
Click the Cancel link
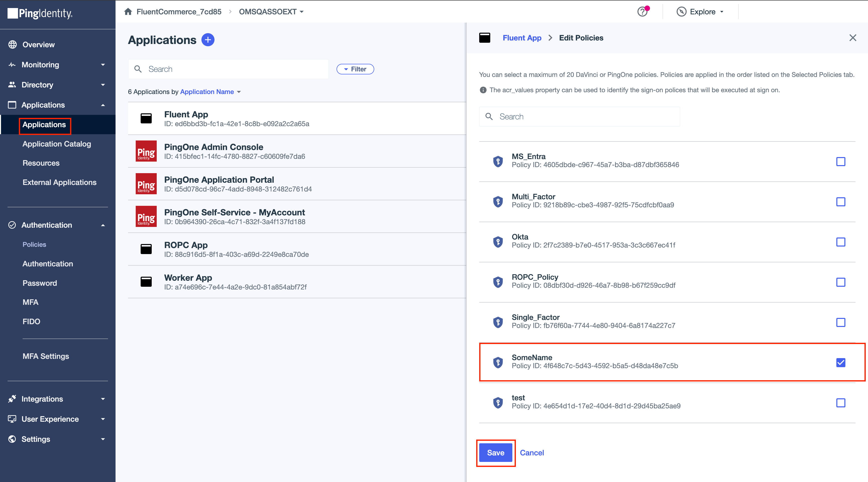point(531,453)
